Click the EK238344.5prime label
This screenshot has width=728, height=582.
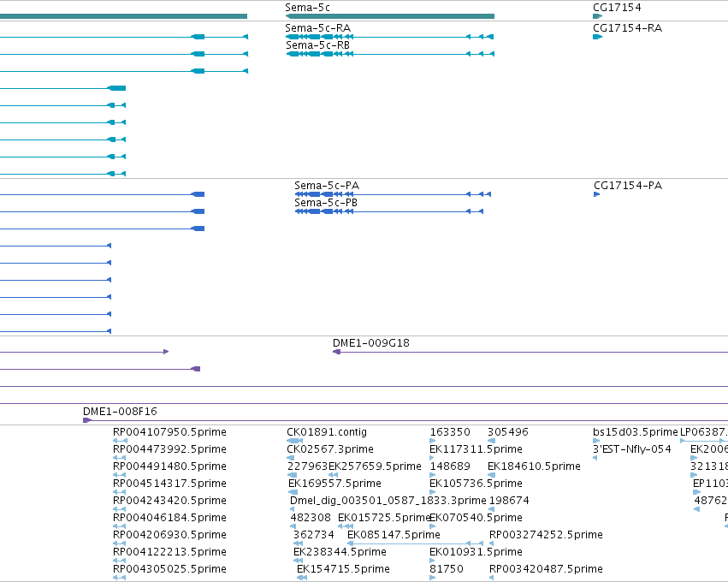[x=340, y=552]
